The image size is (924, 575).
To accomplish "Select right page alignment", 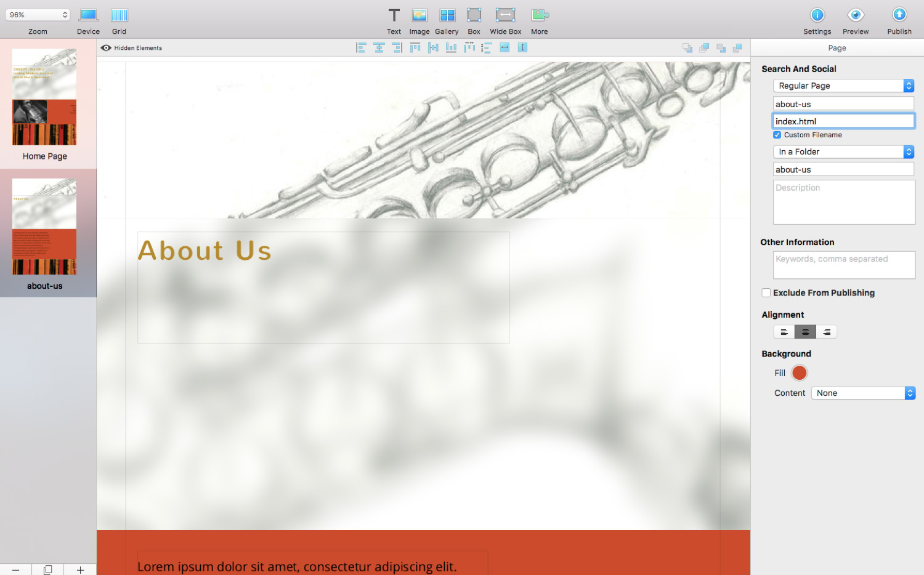I will 826,332.
